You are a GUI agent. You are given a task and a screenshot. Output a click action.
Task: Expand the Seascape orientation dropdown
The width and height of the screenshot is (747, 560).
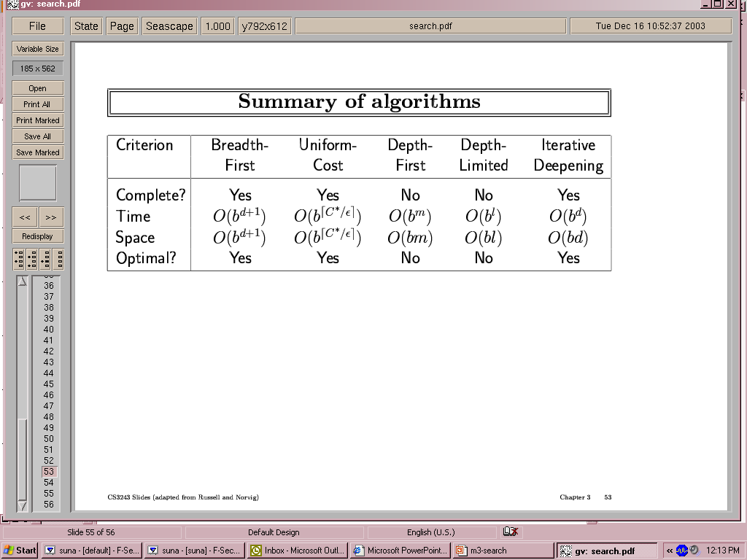tap(169, 26)
